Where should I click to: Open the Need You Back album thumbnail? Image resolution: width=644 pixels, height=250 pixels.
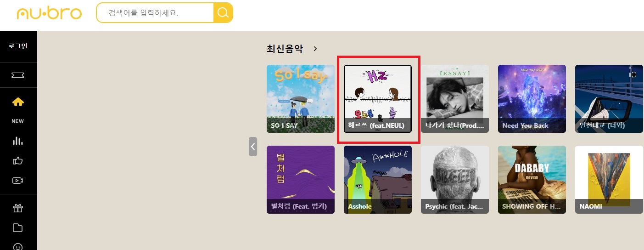pyautogui.click(x=532, y=99)
